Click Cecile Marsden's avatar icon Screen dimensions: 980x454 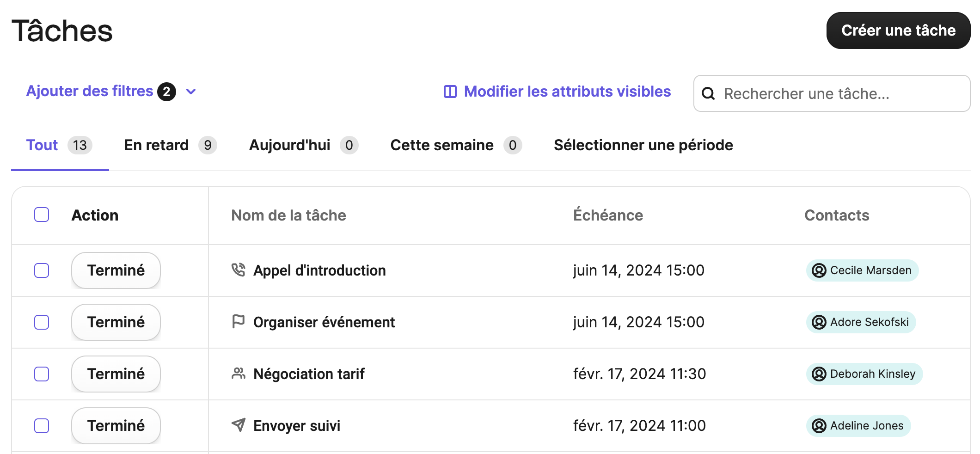(x=819, y=270)
